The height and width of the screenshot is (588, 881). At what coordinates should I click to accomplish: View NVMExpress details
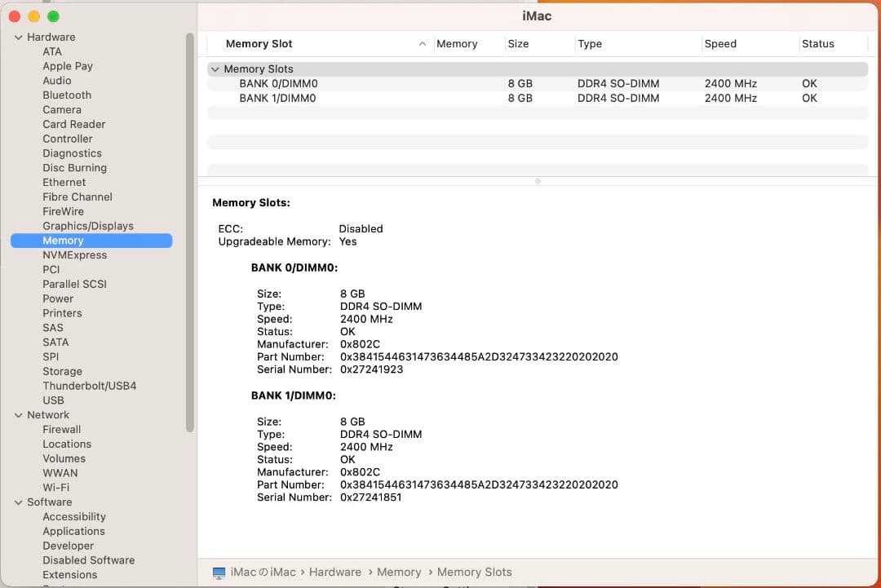[x=74, y=254]
